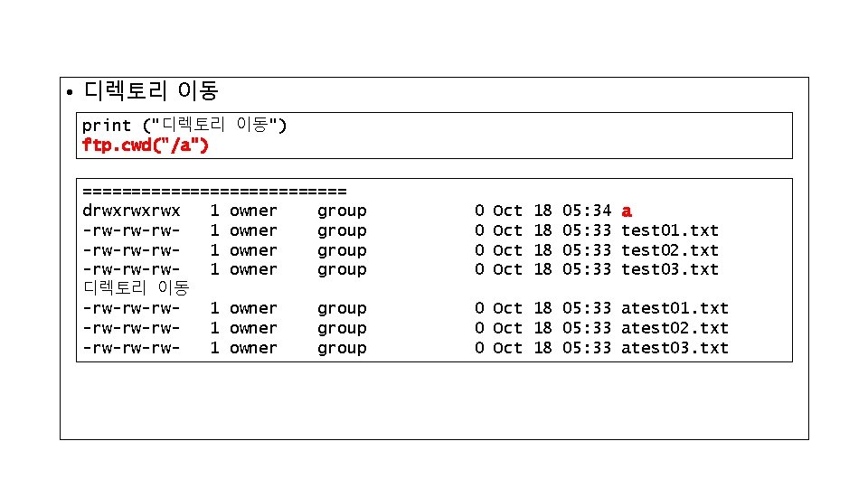Click the "Oct" month in the atest01.txt row
868x488 pixels.
tap(507, 308)
